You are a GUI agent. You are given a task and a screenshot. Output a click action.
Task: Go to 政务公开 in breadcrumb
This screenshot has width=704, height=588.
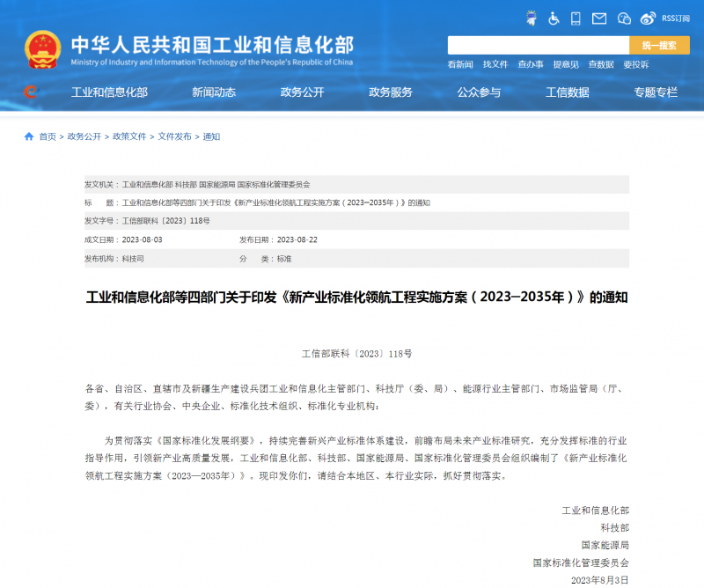click(x=84, y=136)
